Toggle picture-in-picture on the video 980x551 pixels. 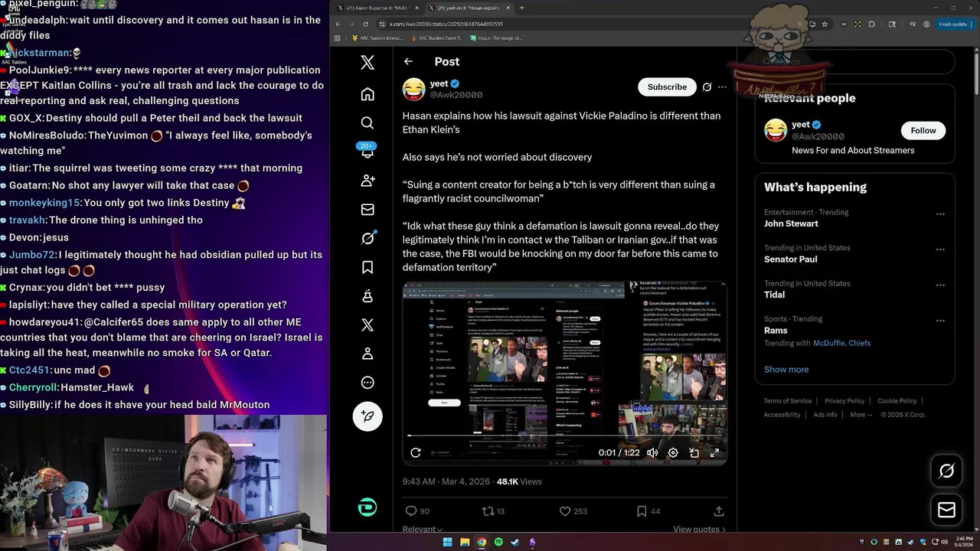(x=694, y=452)
